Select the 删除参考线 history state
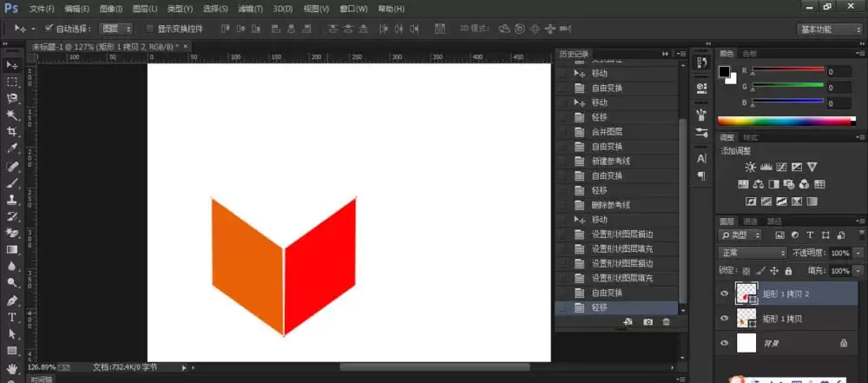The image size is (868, 383). click(618, 205)
